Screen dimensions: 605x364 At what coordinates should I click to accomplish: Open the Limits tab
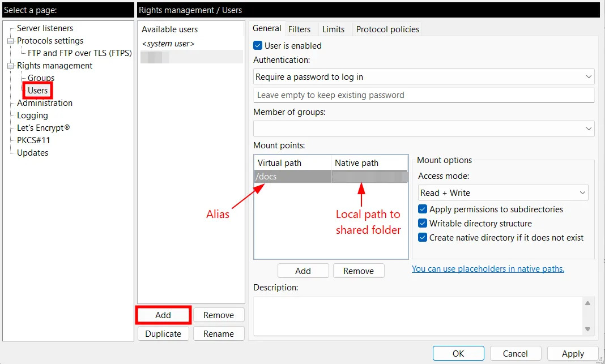click(333, 29)
